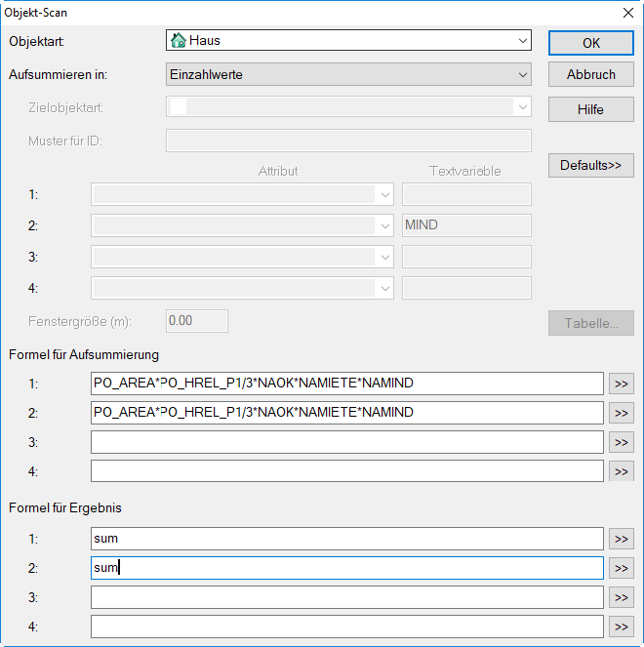Open Attribut dropdown in row 1

click(242, 194)
